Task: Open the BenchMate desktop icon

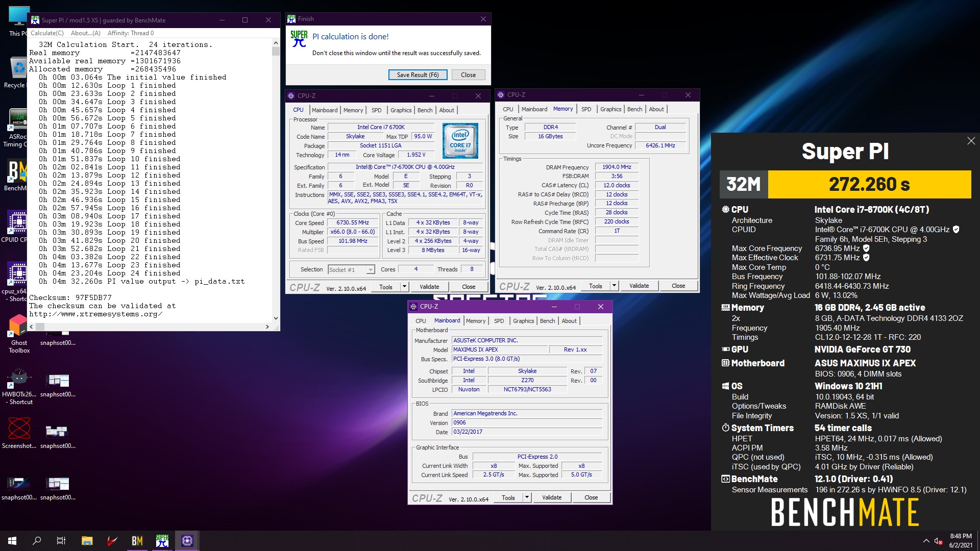Action: [15, 176]
